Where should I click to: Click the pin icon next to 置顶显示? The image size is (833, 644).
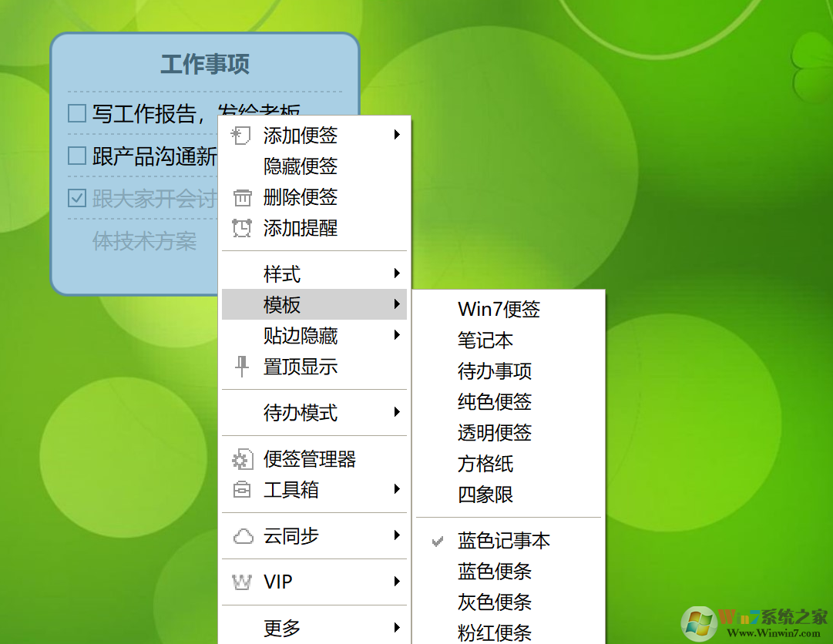[x=241, y=367]
